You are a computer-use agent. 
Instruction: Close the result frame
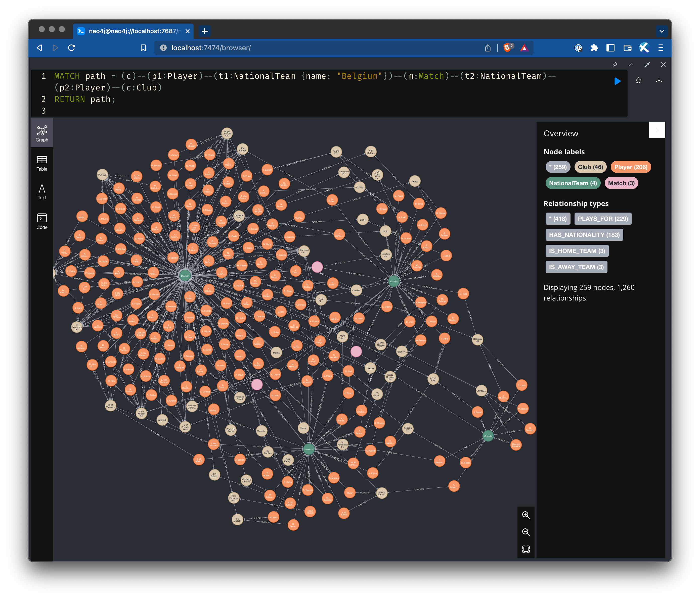663,65
